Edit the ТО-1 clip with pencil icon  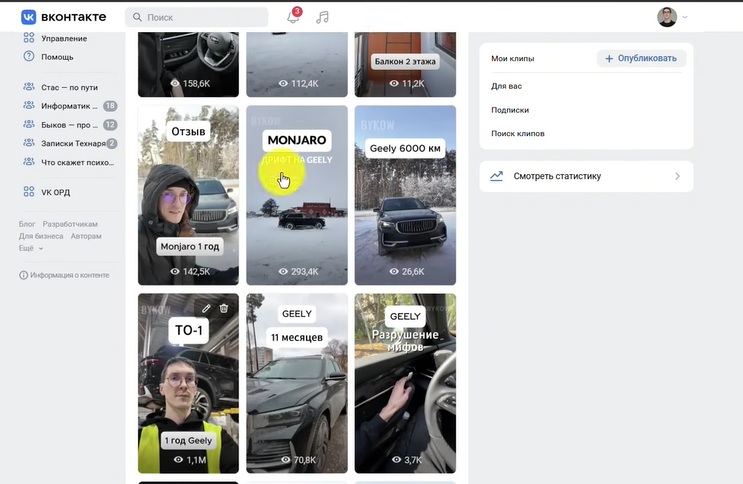(x=206, y=309)
